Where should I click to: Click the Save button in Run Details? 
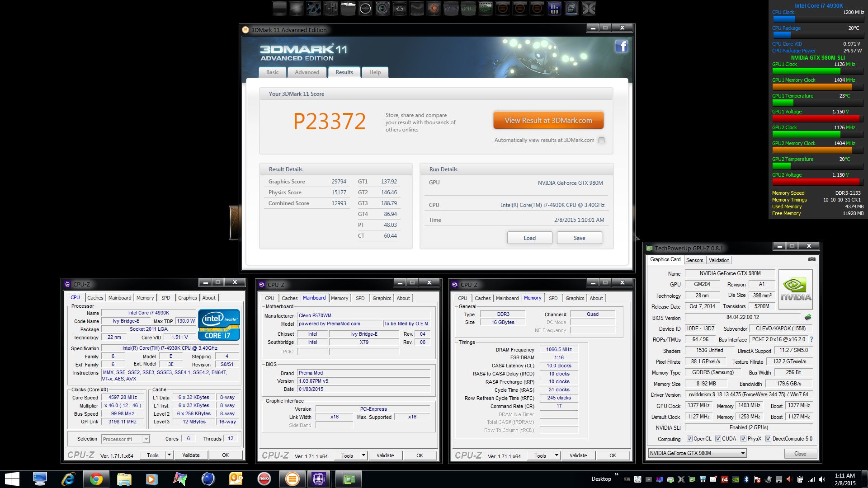tap(579, 238)
